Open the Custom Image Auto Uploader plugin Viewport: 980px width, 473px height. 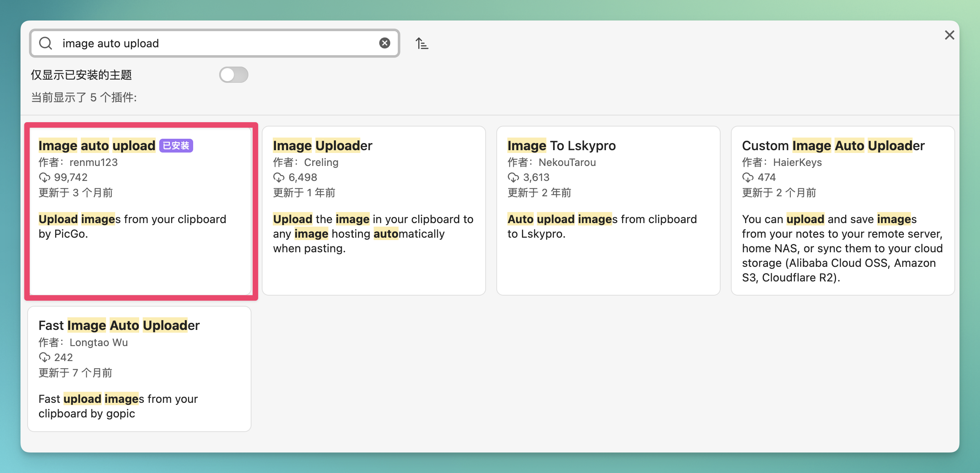[x=843, y=211]
